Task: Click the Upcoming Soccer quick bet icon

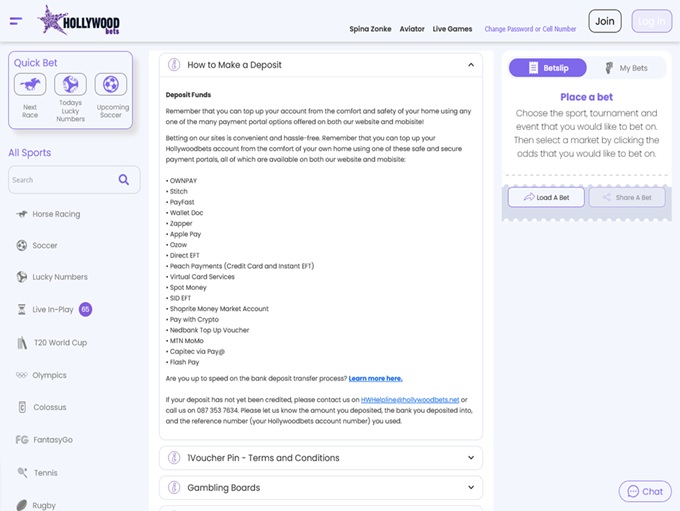Action: click(x=112, y=85)
